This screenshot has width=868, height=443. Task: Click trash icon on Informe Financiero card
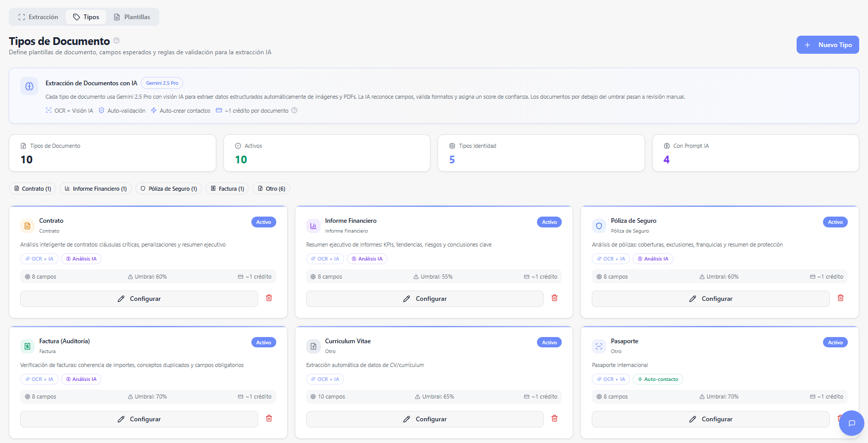pos(555,298)
